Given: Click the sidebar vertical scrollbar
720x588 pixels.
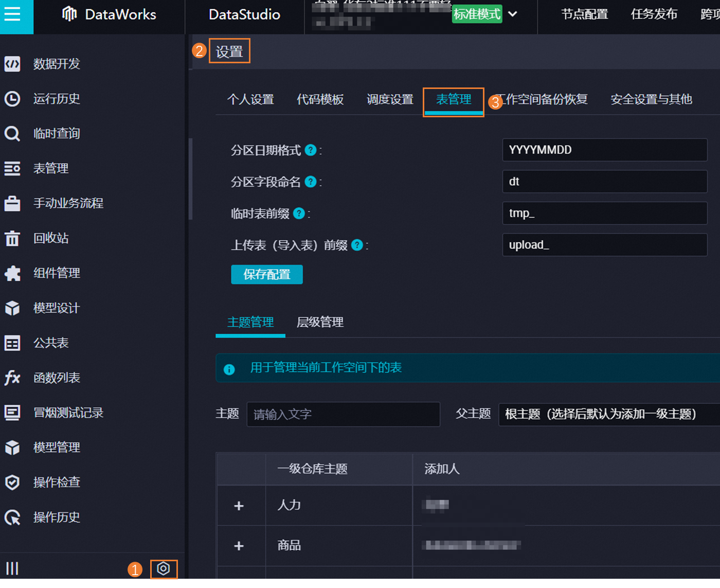Looking at the screenshot, I should 191,179.
